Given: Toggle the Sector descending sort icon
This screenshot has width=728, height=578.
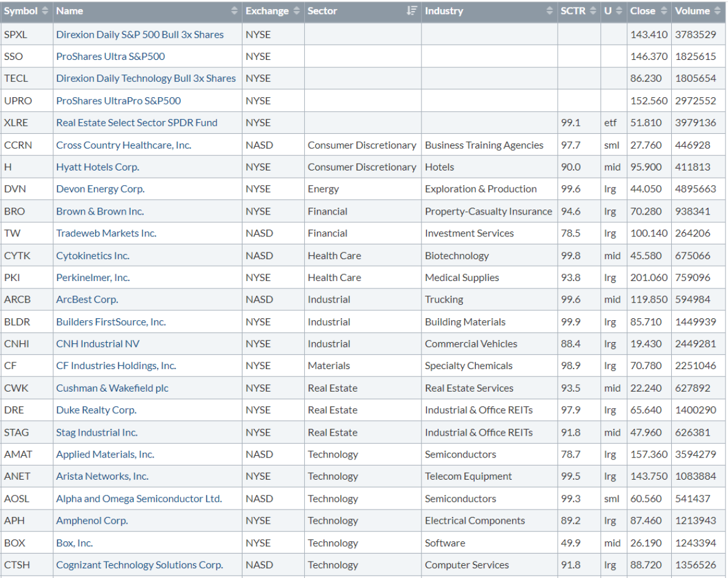Looking at the screenshot, I should click(x=412, y=10).
